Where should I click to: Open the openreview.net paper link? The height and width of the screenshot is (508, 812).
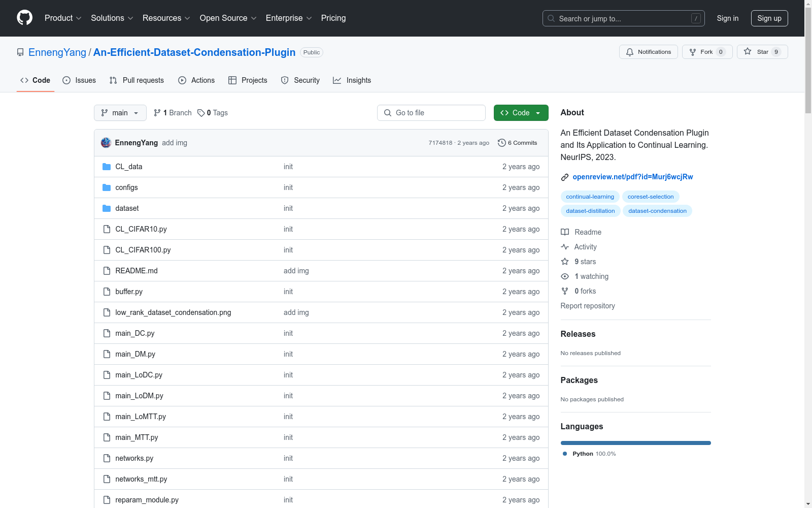coord(633,177)
